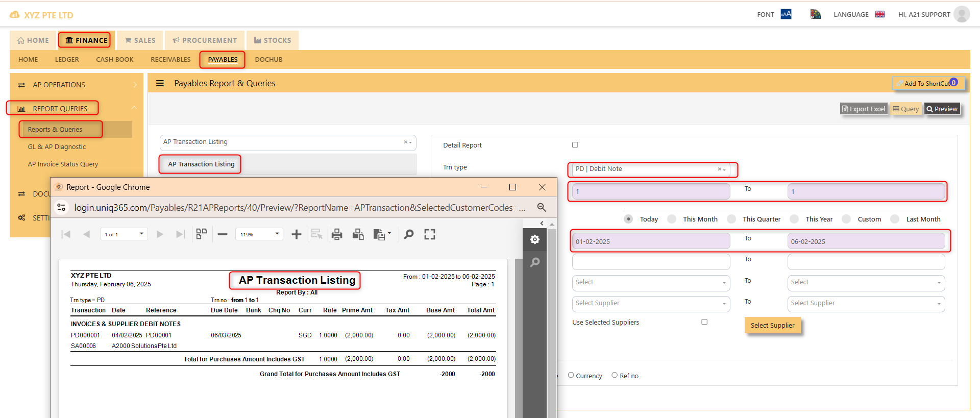Open the report zoom percentage dropdown
This screenshot has height=418, width=980.
[259, 234]
